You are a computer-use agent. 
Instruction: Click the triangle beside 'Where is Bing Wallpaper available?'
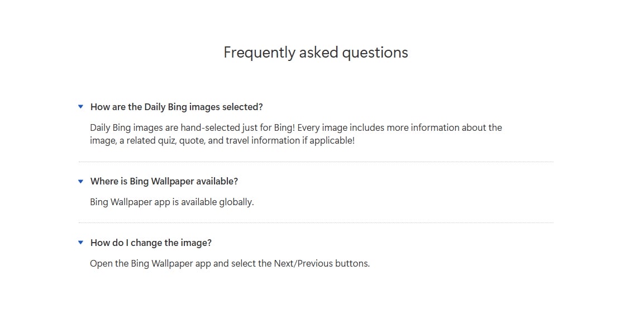click(80, 181)
